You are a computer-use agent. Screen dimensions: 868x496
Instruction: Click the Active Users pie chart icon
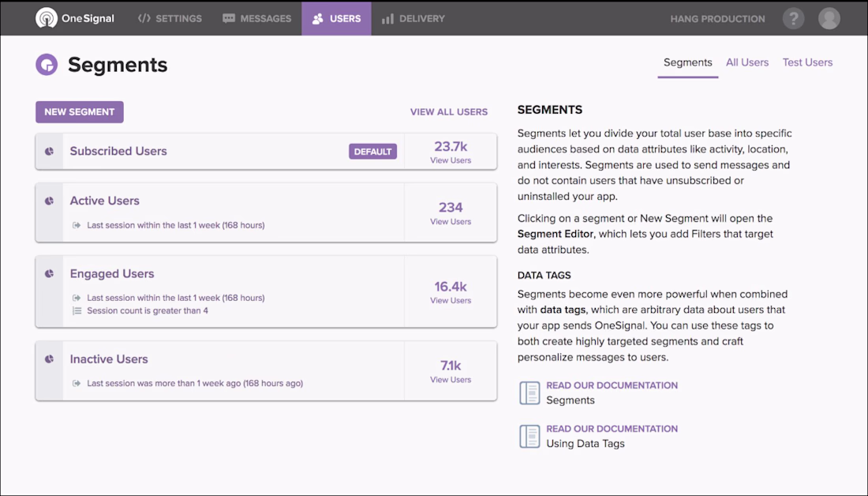pyautogui.click(x=49, y=201)
